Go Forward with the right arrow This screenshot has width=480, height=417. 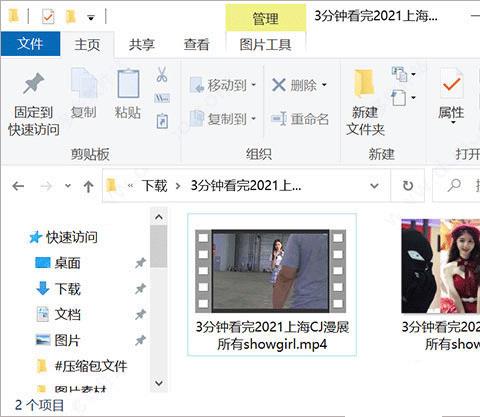(x=46, y=186)
